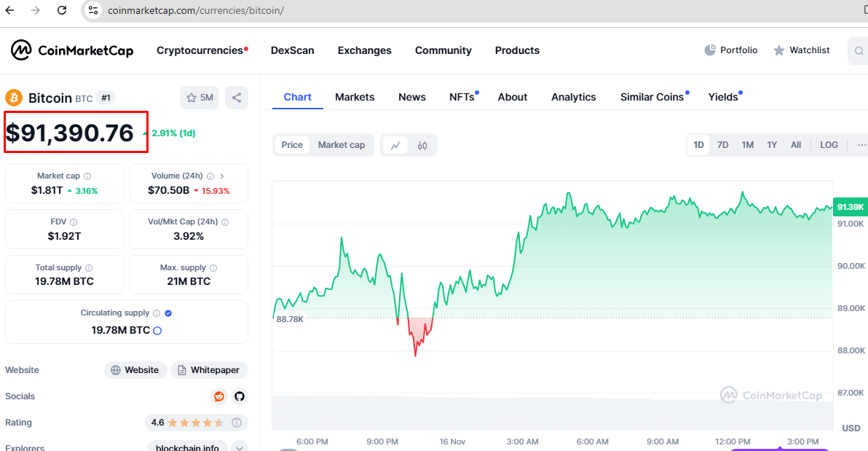
Task: Switch to the Chart tab
Action: 297,97
